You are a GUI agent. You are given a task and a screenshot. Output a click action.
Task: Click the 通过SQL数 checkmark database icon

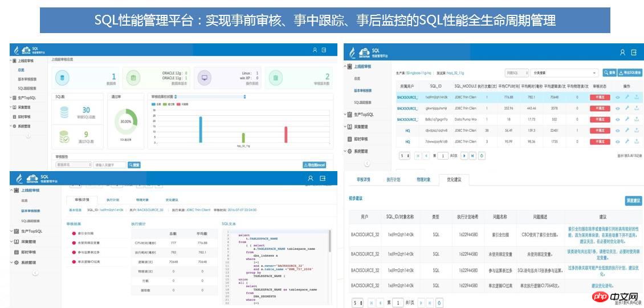64,137
